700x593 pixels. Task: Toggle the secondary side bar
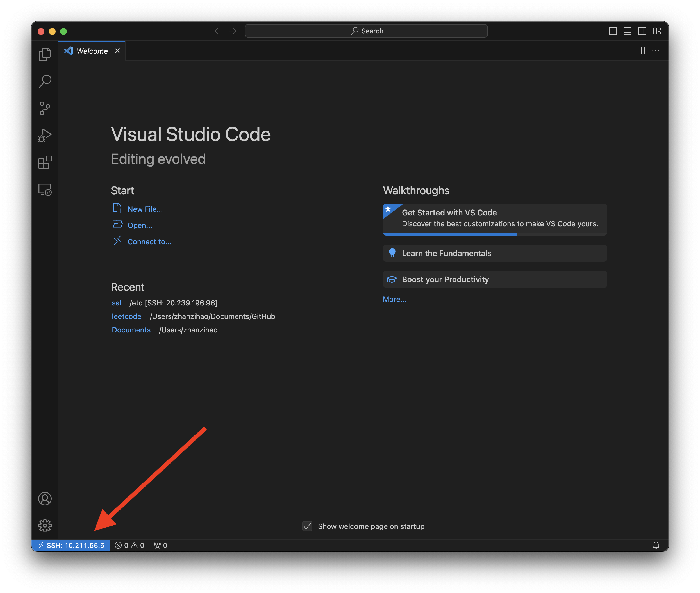(x=642, y=31)
